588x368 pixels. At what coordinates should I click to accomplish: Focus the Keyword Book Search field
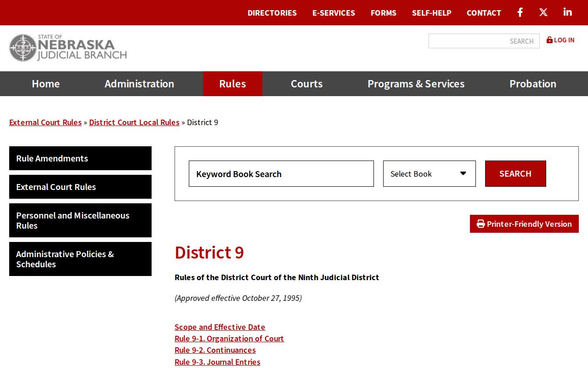pos(281,174)
